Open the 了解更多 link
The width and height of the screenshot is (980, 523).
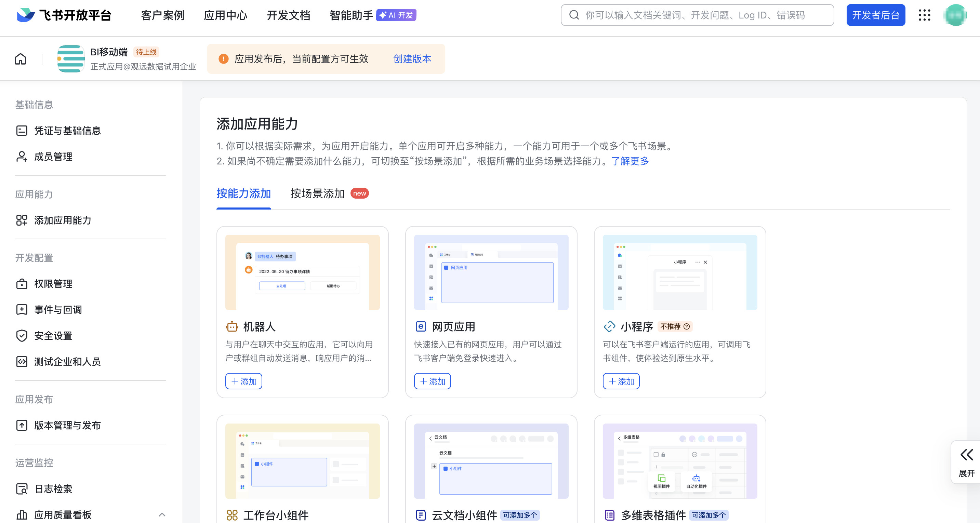click(x=630, y=161)
